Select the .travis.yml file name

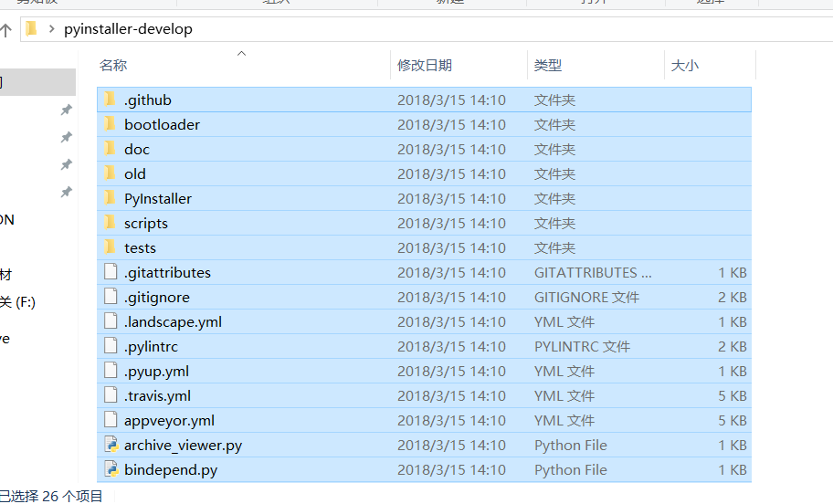click(157, 396)
